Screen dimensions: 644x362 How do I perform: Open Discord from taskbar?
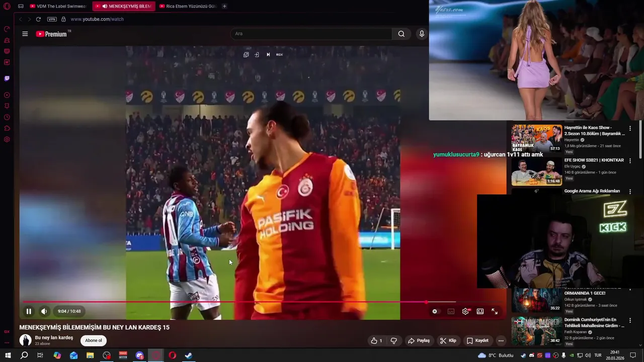(x=139, y=355)
